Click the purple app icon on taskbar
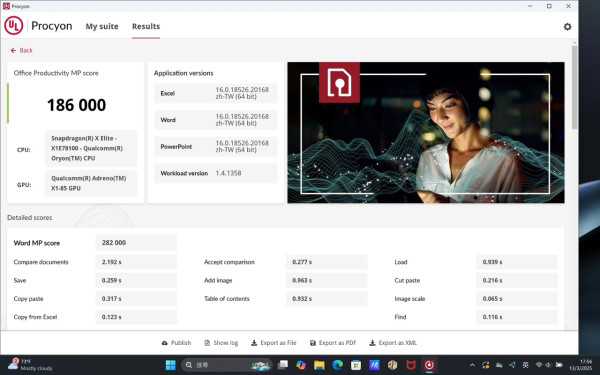The height and width of the screenshot is (375, 600). coord(374,365)
